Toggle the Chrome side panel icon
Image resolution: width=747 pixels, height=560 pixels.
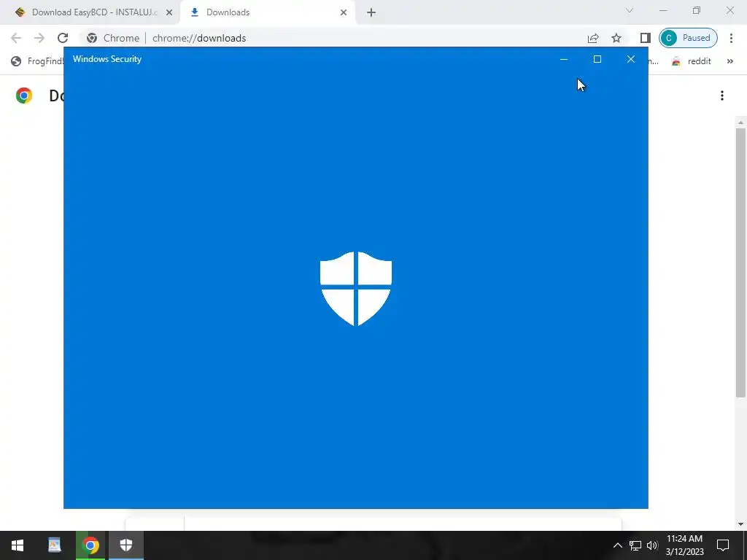click(x=645, y=38)
